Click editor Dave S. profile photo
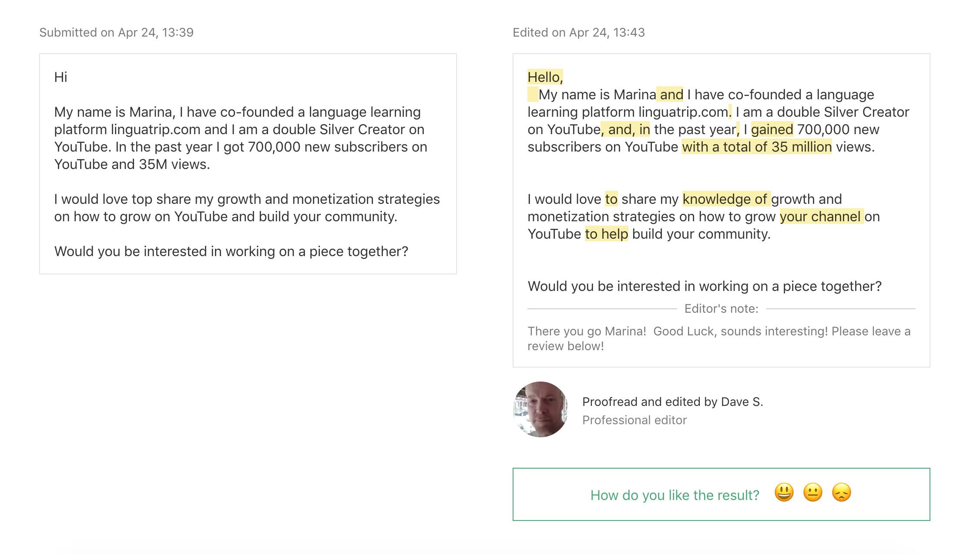The image size is (980, 554). (540, 409)
